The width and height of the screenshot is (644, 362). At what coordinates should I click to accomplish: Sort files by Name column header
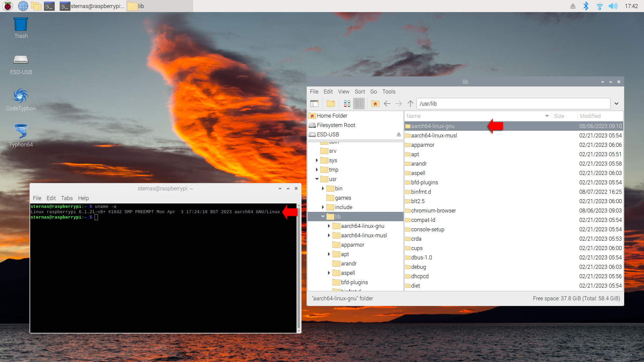(478, 116)
